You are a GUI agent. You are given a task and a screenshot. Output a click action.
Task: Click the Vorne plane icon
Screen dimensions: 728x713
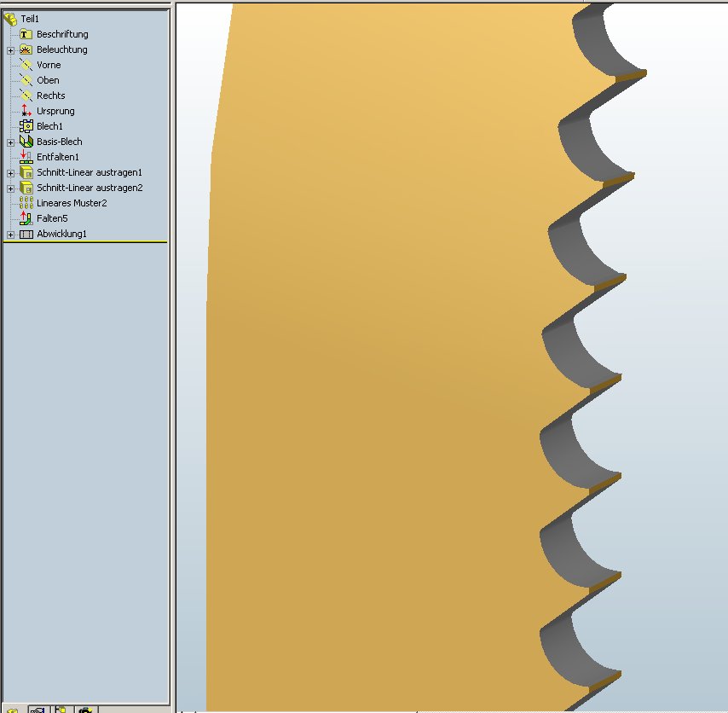(x=26, y=65)
